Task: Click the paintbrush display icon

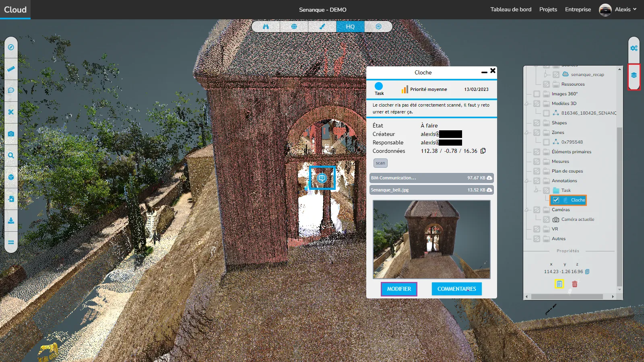Action: [322, 27]
